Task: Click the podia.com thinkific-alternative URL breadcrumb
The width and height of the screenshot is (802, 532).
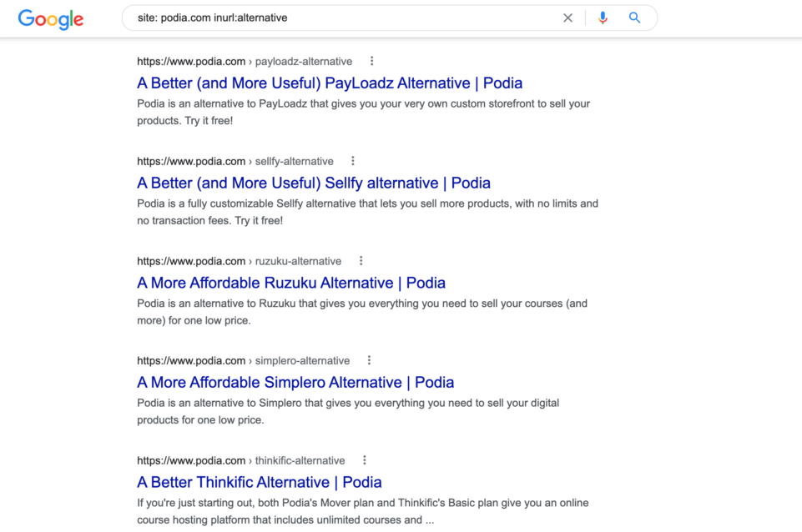Action: tap(241, 460)
